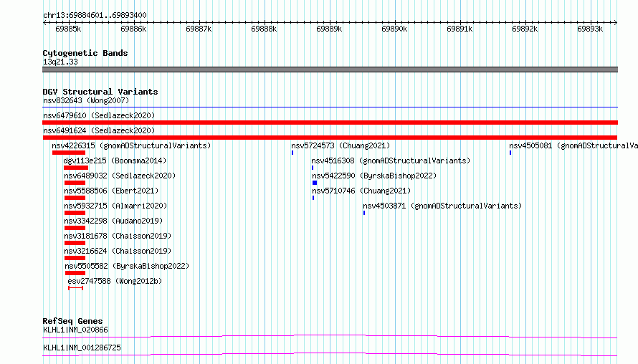Image resolution: width=638 pixels, height=364 pixels.
Task: Open variant nsv5724573 (Chuang2021) label
Action: [341, 145]
